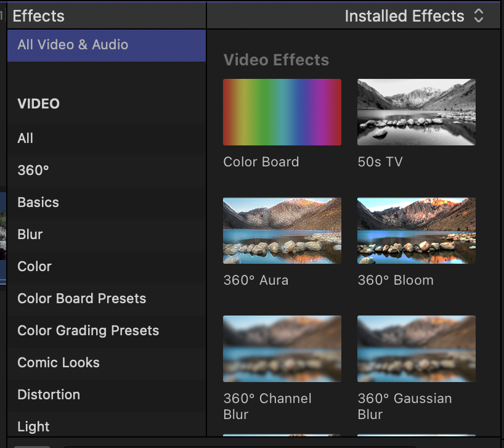Open Color Board Presets category
The width and height of the screenshot is (504, 448).
pos(107,299)
